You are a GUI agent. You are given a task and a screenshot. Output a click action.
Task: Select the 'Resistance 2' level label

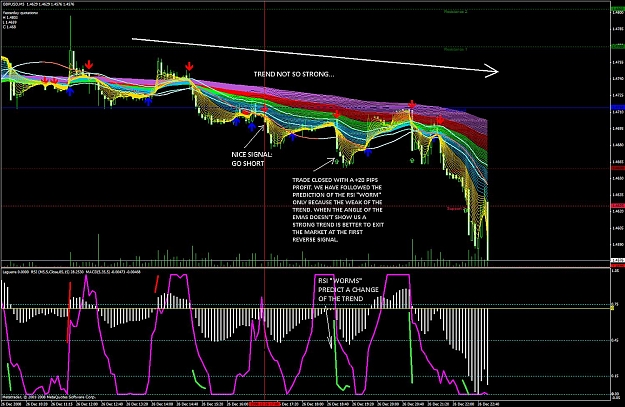[x=455, y=12]
